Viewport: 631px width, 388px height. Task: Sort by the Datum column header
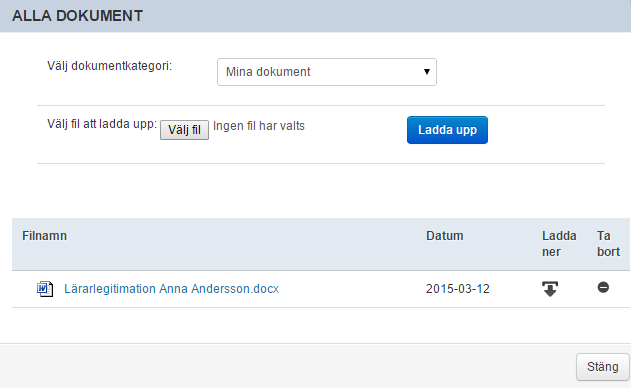click(x=445, y=236)
